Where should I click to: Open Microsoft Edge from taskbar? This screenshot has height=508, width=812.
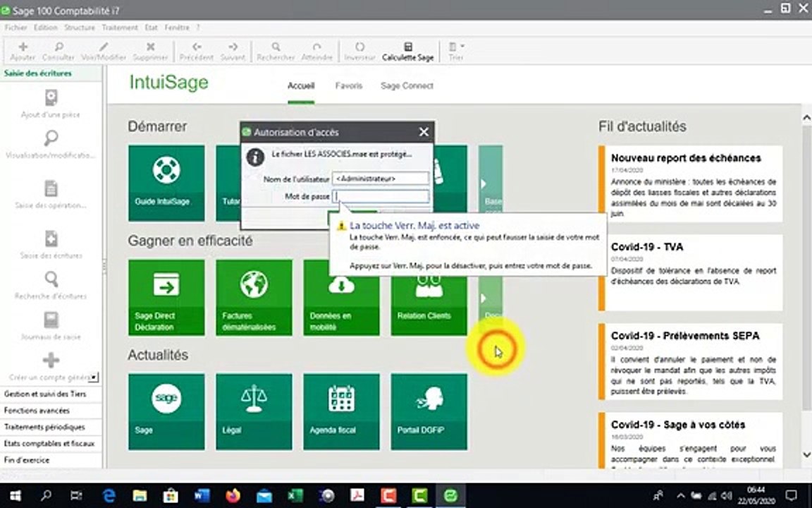tap(109, 495)
